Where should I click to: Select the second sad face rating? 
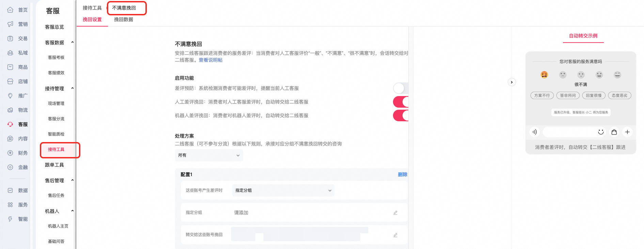click(563, 75)
